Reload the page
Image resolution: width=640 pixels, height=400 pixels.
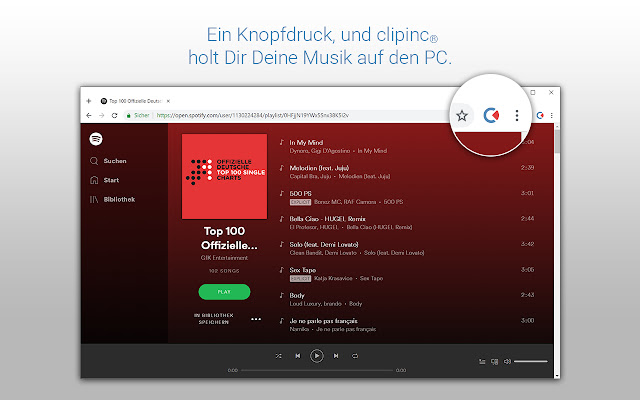(115, 116)
